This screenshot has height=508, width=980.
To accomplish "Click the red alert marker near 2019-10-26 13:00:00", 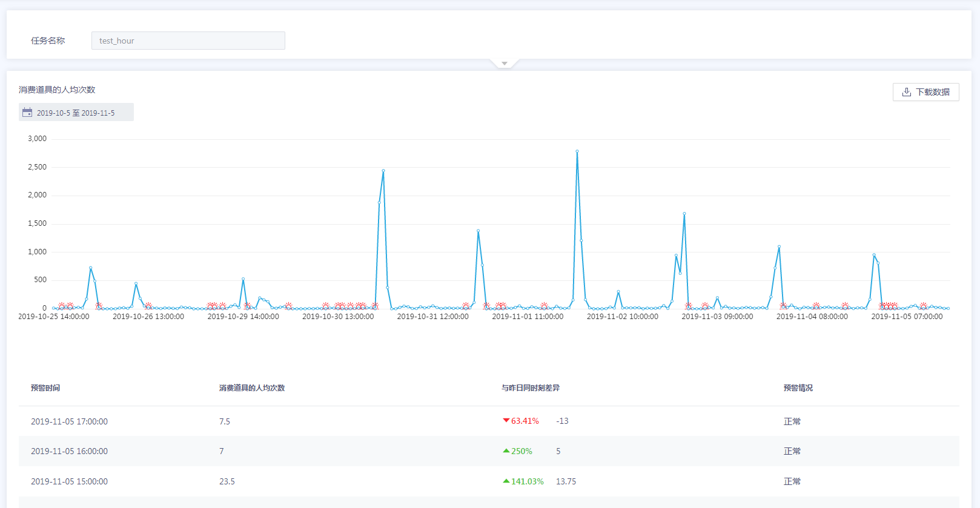I will pos(148,306).
